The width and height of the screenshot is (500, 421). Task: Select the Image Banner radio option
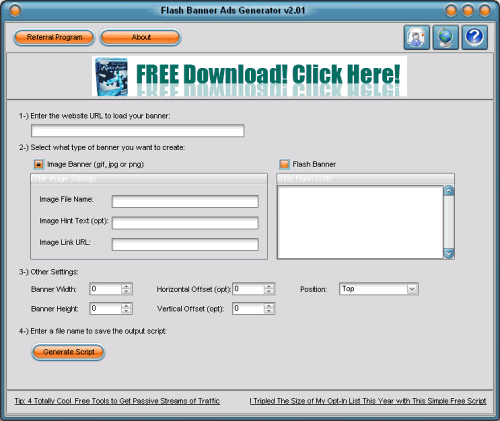point(39,164)
